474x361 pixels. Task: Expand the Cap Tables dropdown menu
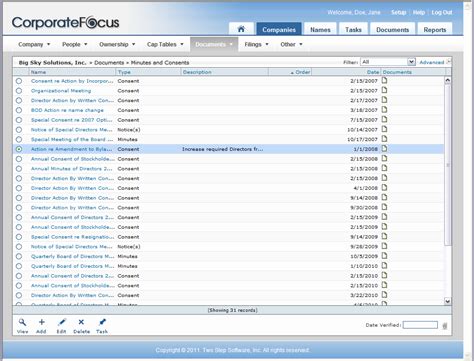pos(165,44)
